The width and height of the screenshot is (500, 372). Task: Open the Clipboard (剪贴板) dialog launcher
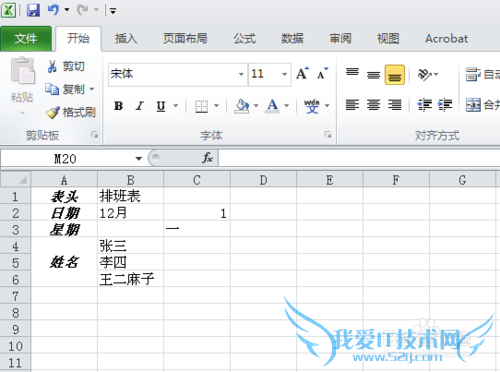click(x=95, y=135)
